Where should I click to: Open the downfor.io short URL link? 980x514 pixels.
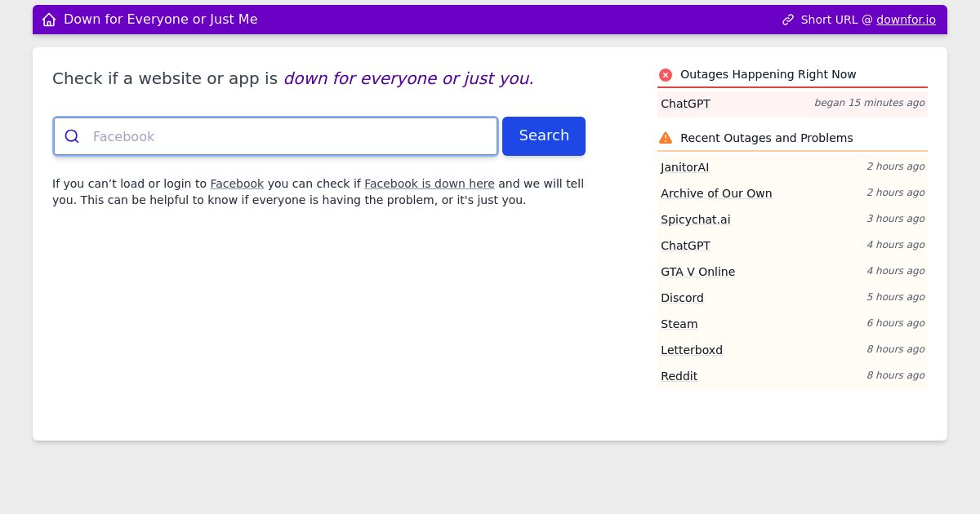[x=906, y=20]
